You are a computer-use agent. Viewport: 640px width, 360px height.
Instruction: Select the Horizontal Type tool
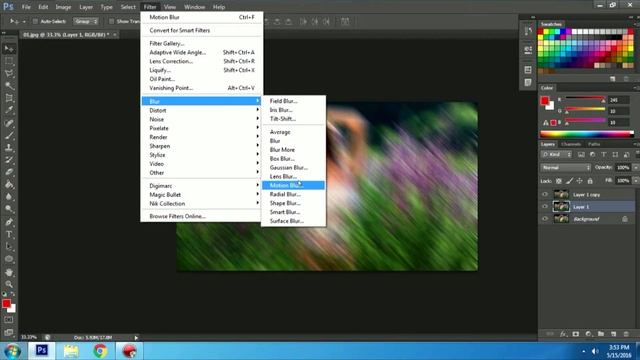[9, 234]
